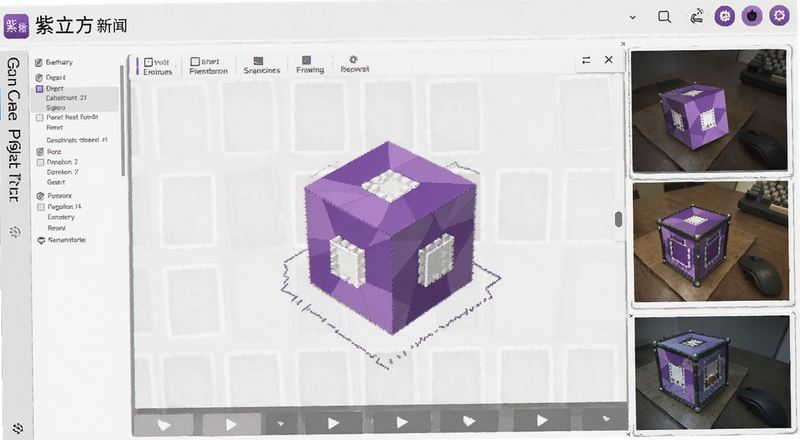Open the Bepwat gear tab
Image resolution: width=800 pixels, height=440 pixels.
(355, 64)
